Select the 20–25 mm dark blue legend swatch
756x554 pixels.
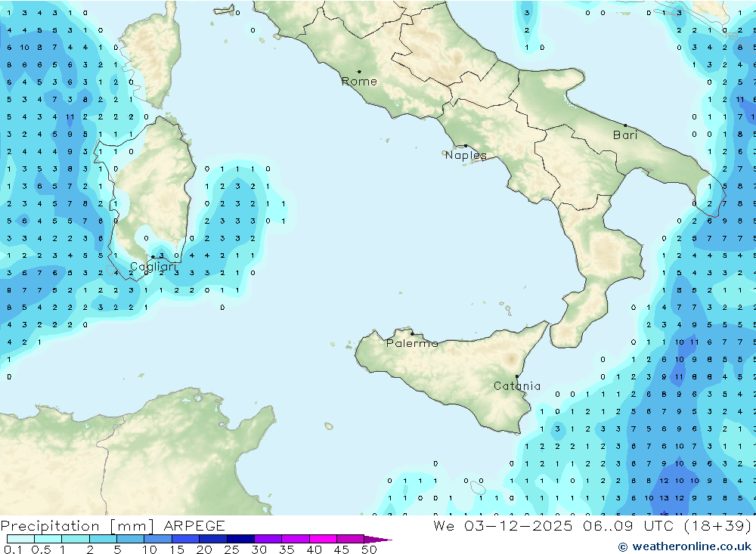coord(212,539)
